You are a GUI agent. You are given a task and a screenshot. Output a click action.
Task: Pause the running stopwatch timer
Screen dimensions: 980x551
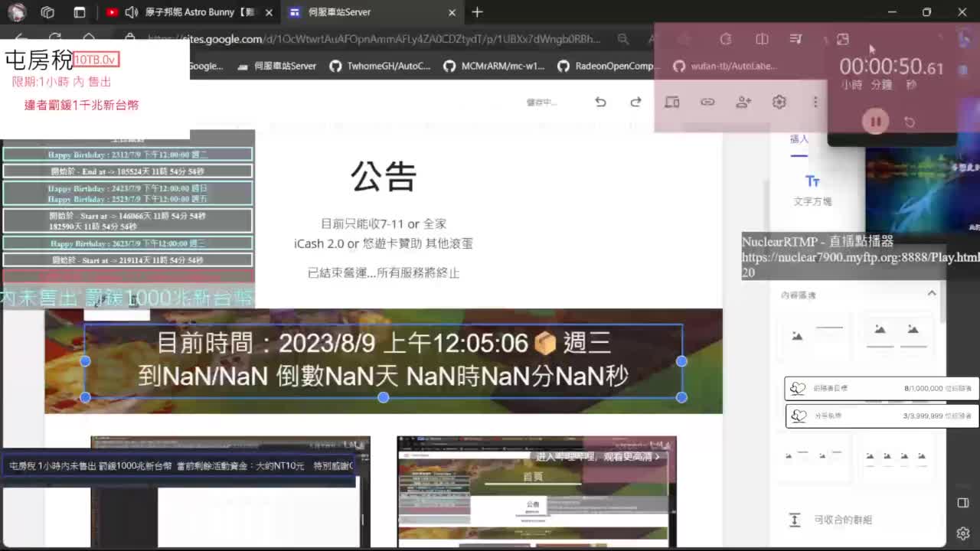coord(875,122)
